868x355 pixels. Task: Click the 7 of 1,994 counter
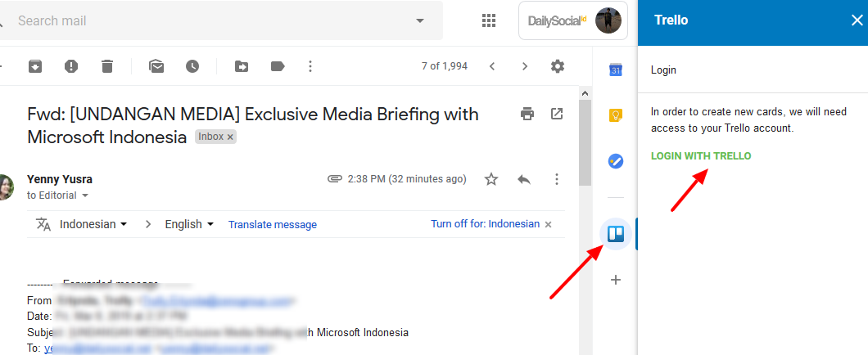(x=445, y=66)
